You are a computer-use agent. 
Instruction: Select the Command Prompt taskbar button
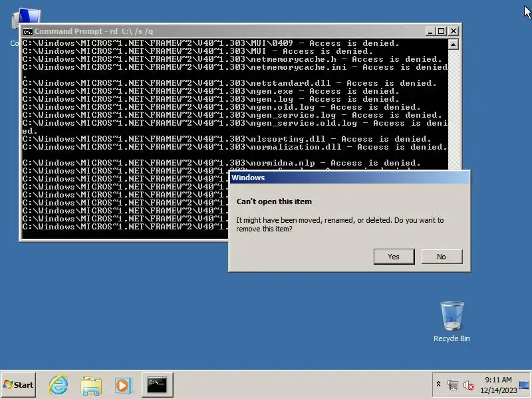point(157,385)
